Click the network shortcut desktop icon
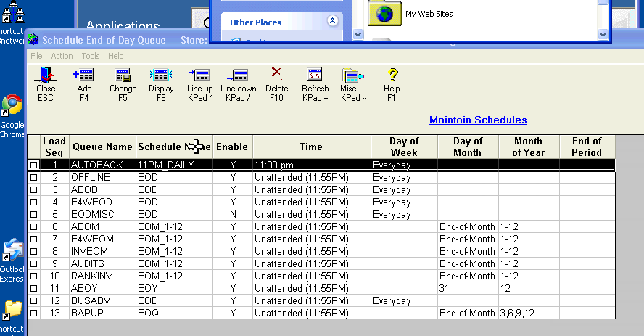 coord(13,12)
